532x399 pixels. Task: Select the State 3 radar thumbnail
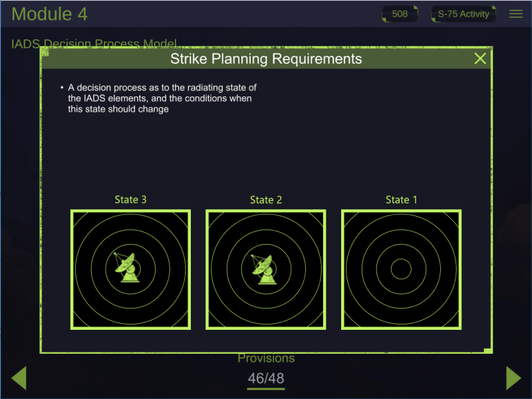pyautogui.click(x=130, y=269)
